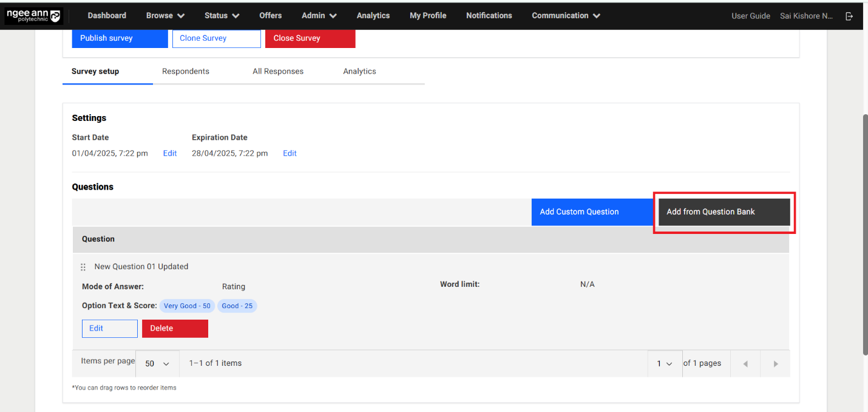Expand the Browse menu dropdown
The image size is (868, 412).
coord(165,16)
